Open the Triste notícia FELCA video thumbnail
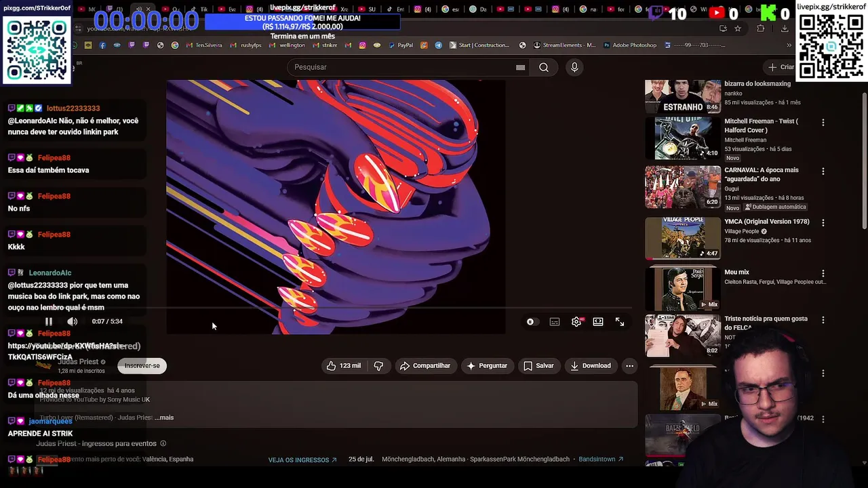Image resolution: width=868 pixels, height=488 pixels. [x=683, y=335]
